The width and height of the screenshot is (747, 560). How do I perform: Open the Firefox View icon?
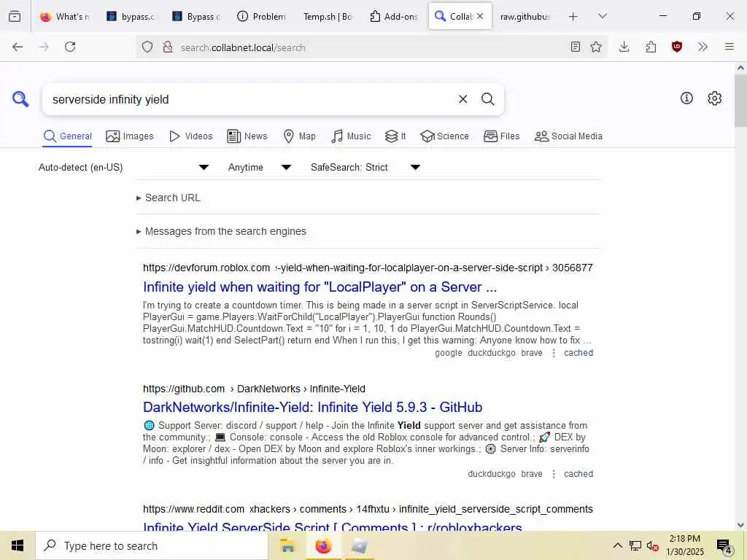click(15, 16)
